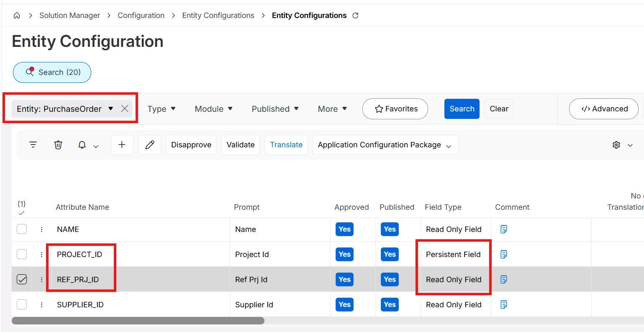Click the blue Search button
This screenshot has height=332, width=644.
click(x=462, y=109)
